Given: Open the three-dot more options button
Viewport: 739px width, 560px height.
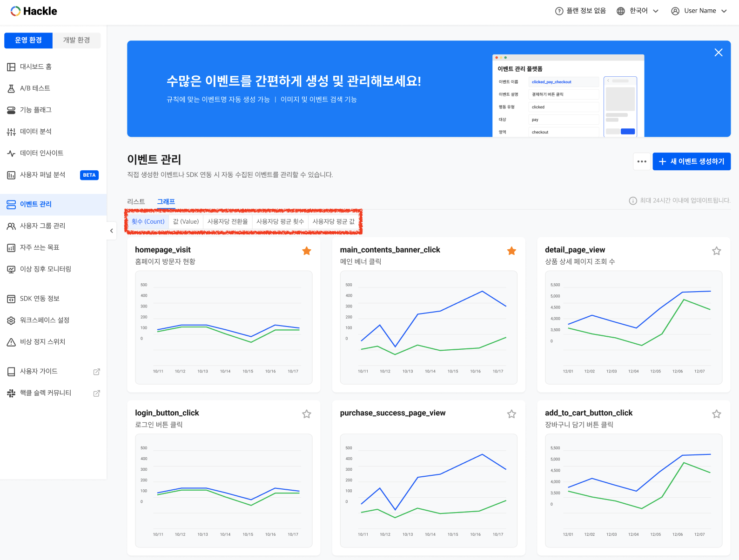Looking at the screenshot, I should click(642, 161).
